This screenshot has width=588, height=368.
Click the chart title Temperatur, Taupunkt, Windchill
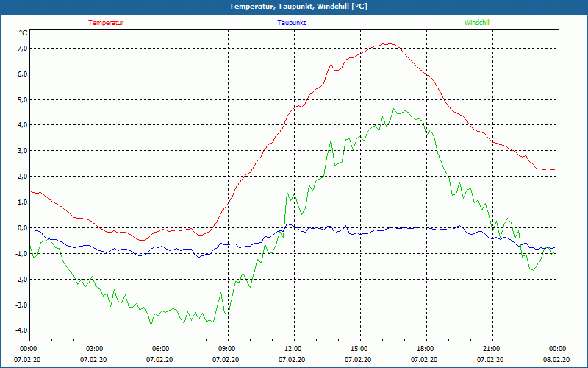(298, 7)
